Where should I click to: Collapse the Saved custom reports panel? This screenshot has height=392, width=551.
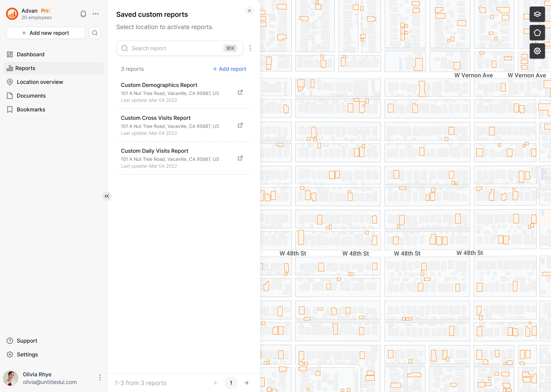click(107, 196)
